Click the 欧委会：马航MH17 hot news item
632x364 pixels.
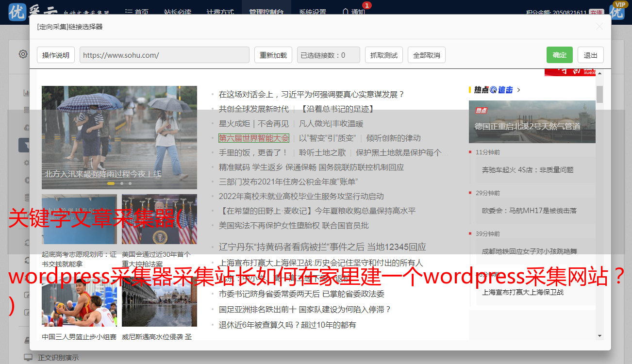tap(529, 211)
